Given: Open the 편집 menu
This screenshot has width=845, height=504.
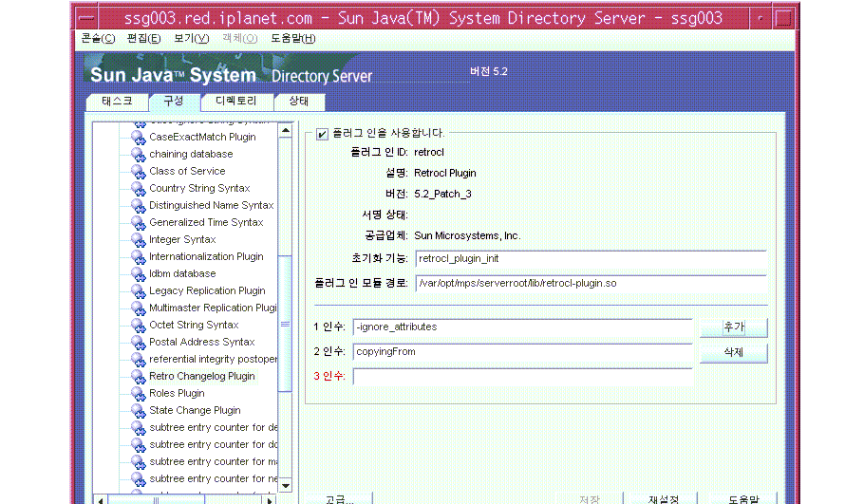Looking at the screenshot, I should pos(143,38).
